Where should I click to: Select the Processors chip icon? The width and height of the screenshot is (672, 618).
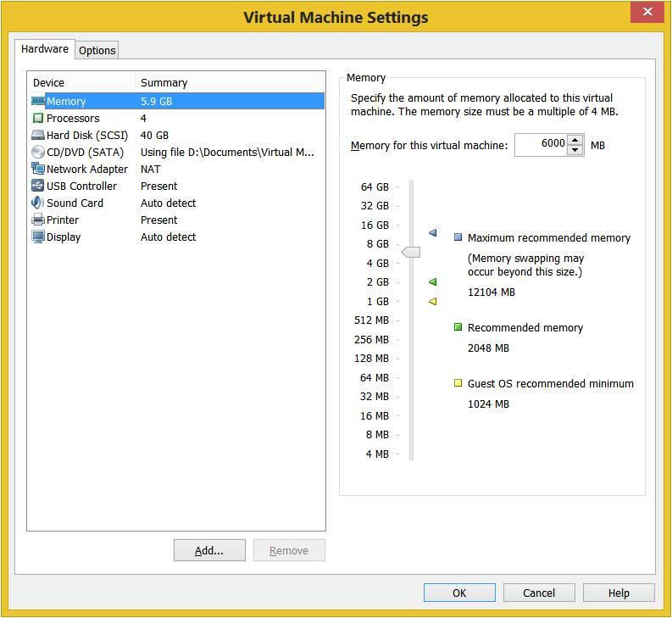38,118
